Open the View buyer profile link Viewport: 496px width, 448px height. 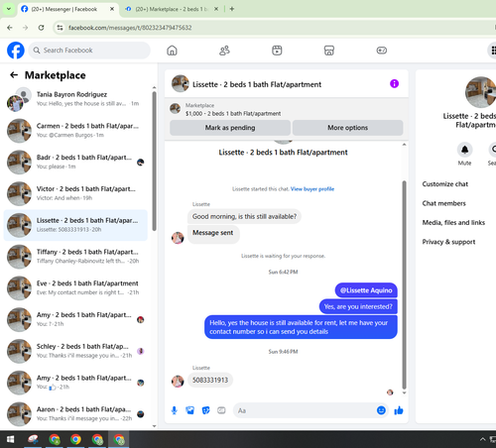point(312,189)
